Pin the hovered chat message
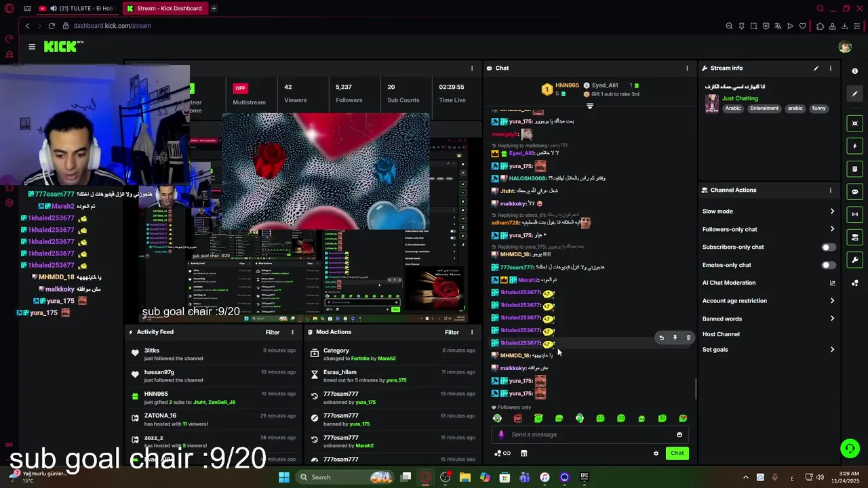Screen dimensions: 868x488 point(675,338)
